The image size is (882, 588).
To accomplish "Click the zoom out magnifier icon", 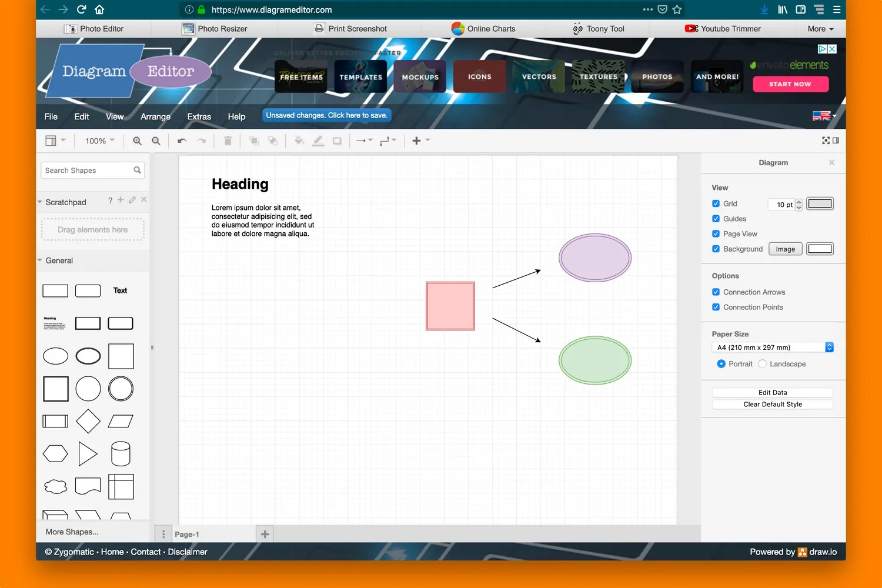I will pyautogui.click(x=156, y=141).
